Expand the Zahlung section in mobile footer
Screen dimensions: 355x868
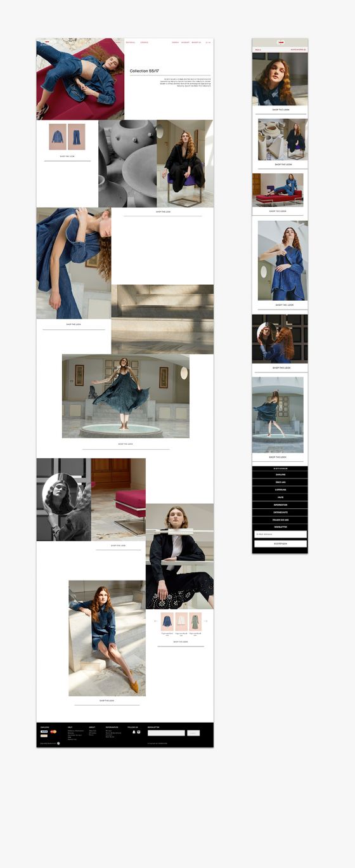click(280, 475)
